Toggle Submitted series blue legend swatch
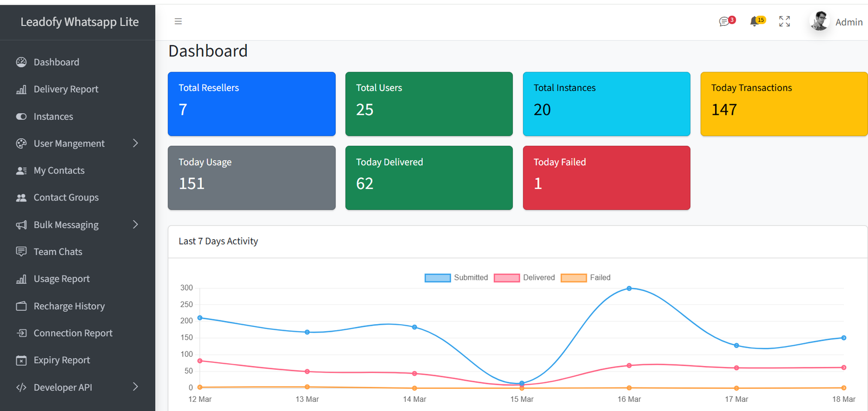Image resolution: width=868 pixels, height=411 pixels. pos(438,278)
